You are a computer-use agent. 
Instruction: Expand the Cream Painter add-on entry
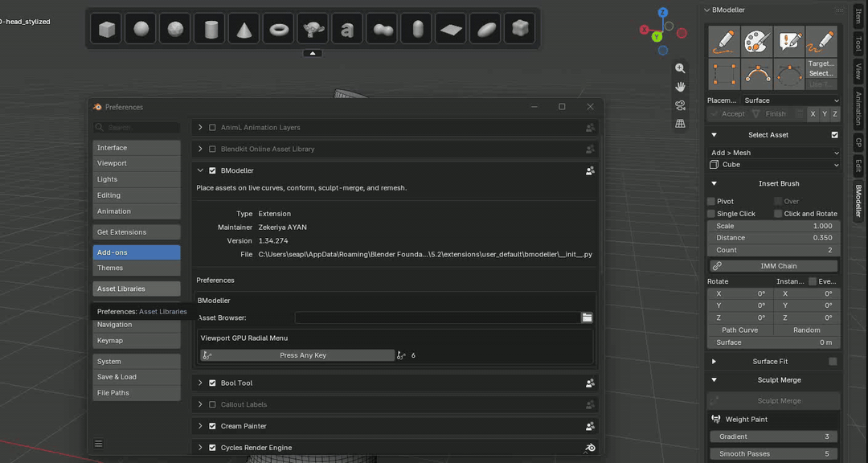(200, 427)
